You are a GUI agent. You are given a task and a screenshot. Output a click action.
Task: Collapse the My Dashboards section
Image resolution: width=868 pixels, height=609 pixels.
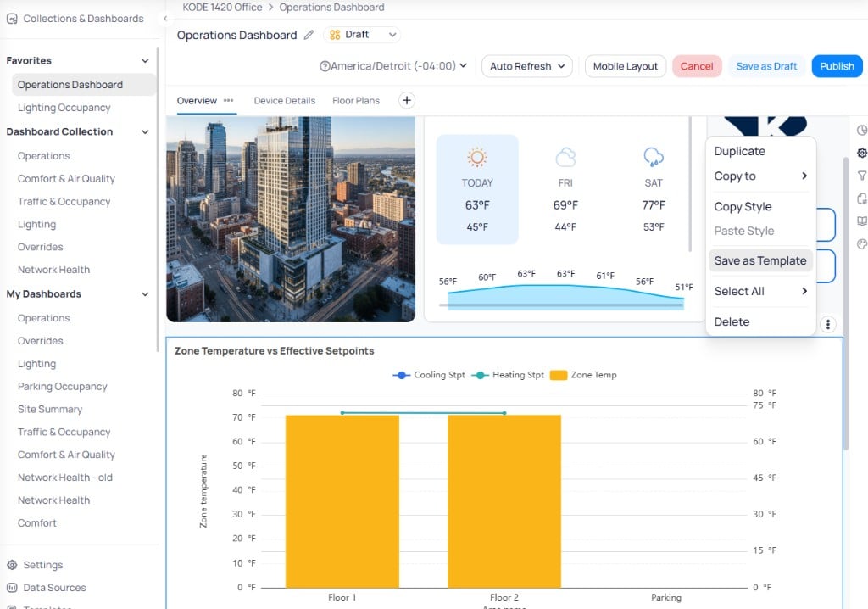point(145,294)
